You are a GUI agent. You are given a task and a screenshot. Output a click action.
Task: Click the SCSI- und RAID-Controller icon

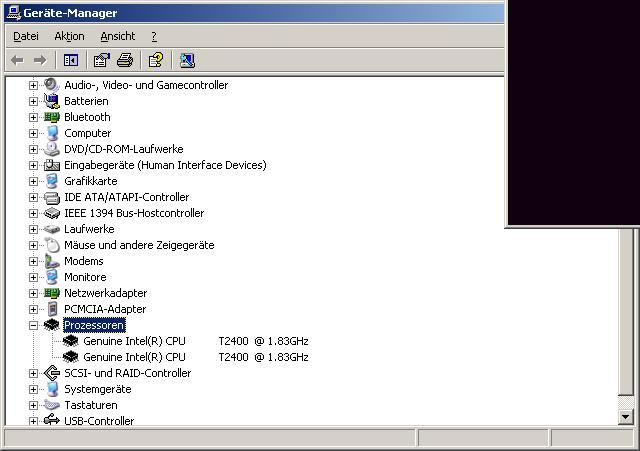(52, 373)
